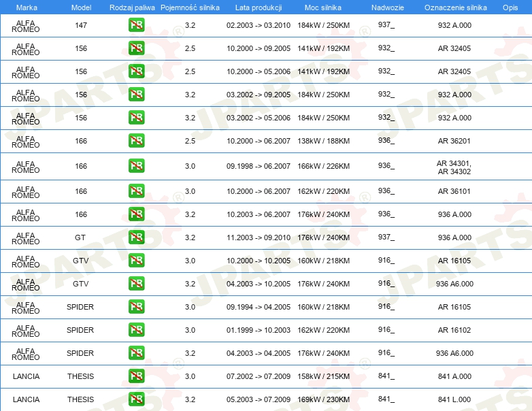The width and height of the screenshot is (532, 411).
Task: Click petrol icon in Spider AR 16102 row
Action: (x=136, y=329)
